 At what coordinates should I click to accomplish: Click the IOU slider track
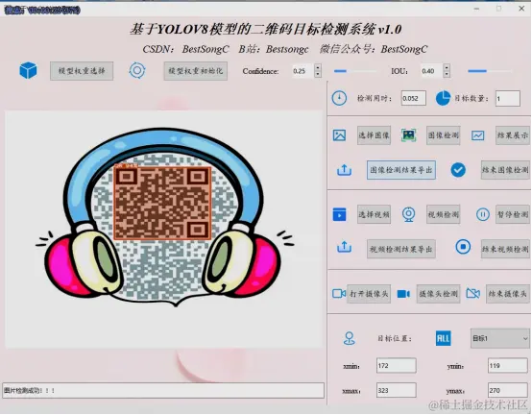point(490,71)
